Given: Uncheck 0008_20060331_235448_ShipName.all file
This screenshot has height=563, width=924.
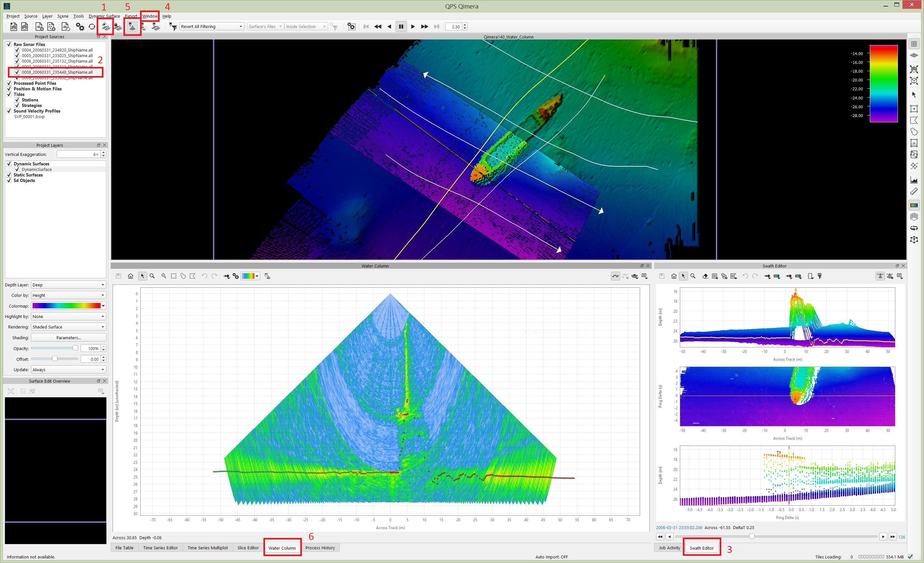Looking at the screenshot, I should point(17,72).
